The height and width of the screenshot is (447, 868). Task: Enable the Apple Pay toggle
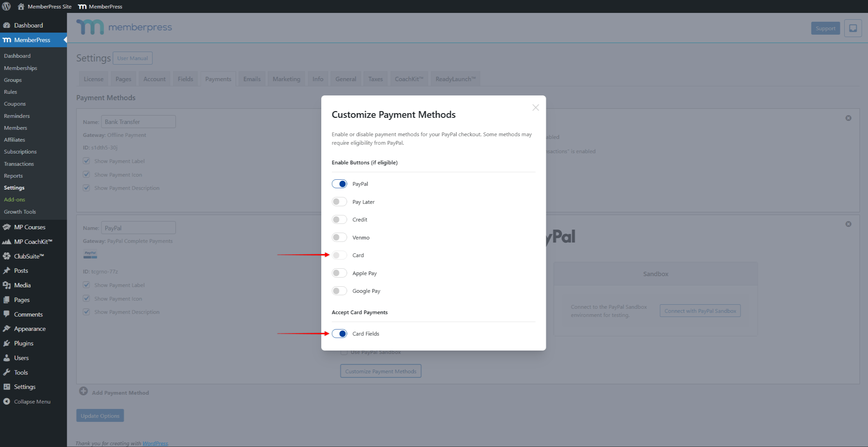(339, 273)
